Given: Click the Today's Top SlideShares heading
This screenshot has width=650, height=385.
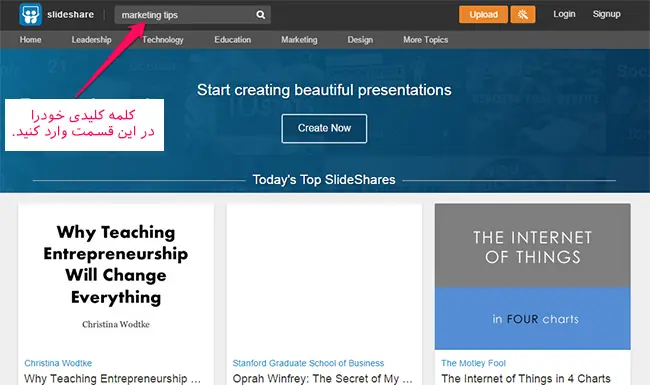Looking at the screenshot, I should click(324, 179).
